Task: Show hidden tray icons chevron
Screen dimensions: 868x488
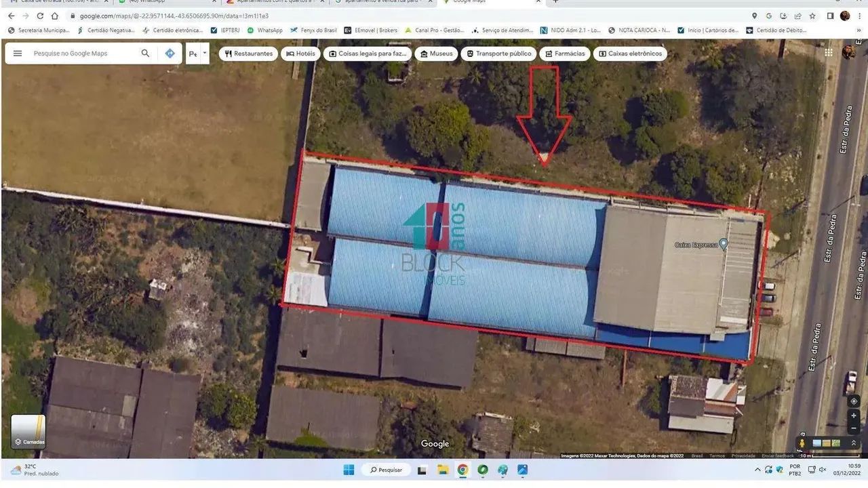Action: click(757, 470)
